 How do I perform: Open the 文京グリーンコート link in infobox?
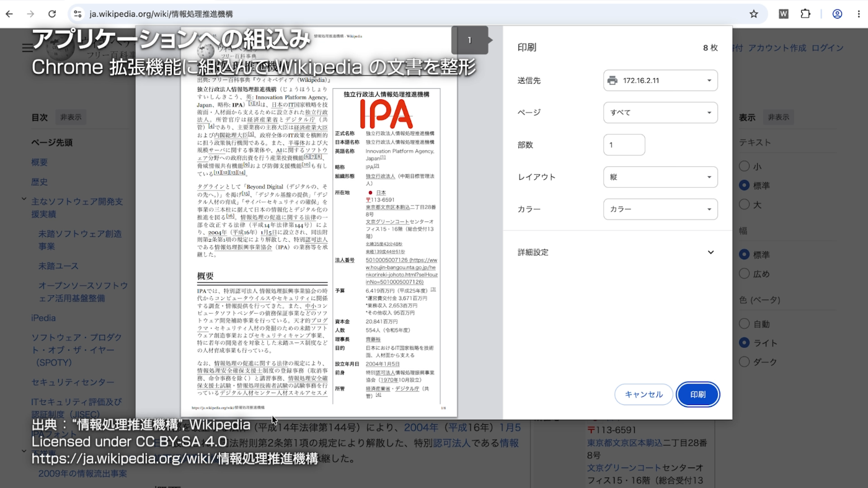624,468
